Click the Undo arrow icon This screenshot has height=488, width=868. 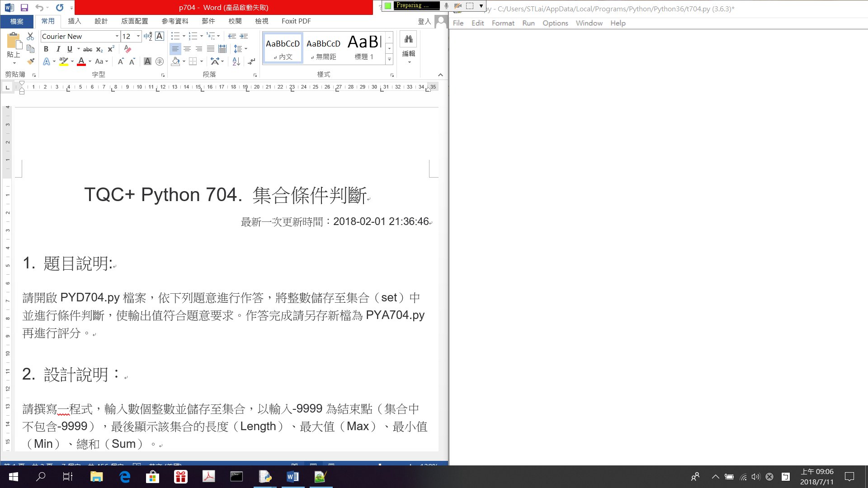click(x=39, y=7)
